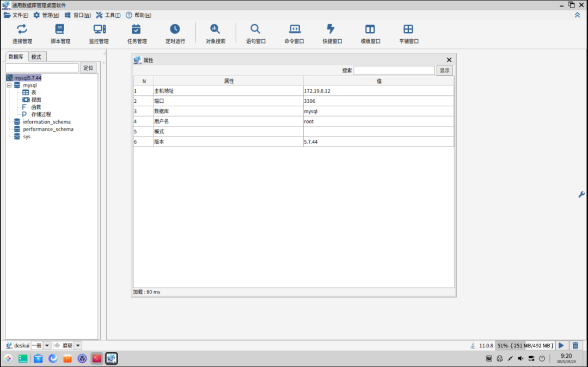
Task: Select the 3306 port value cell
Action: pos(378,101)
